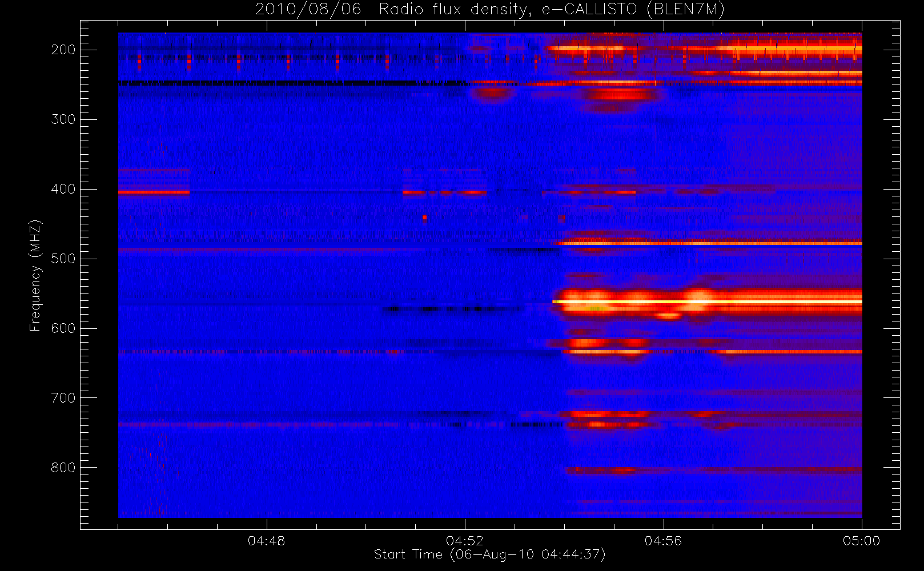Image resolution: width=924 pixels, height=571 pixels.
Task: Click the 04:48 time tick label
Action: (266, 541)
